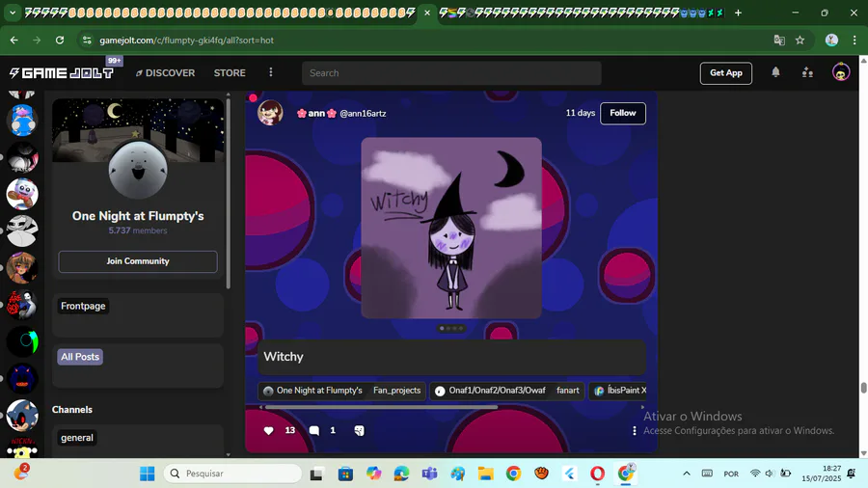
Task: Select the first image pagination dot
Action: coord(442,328)
